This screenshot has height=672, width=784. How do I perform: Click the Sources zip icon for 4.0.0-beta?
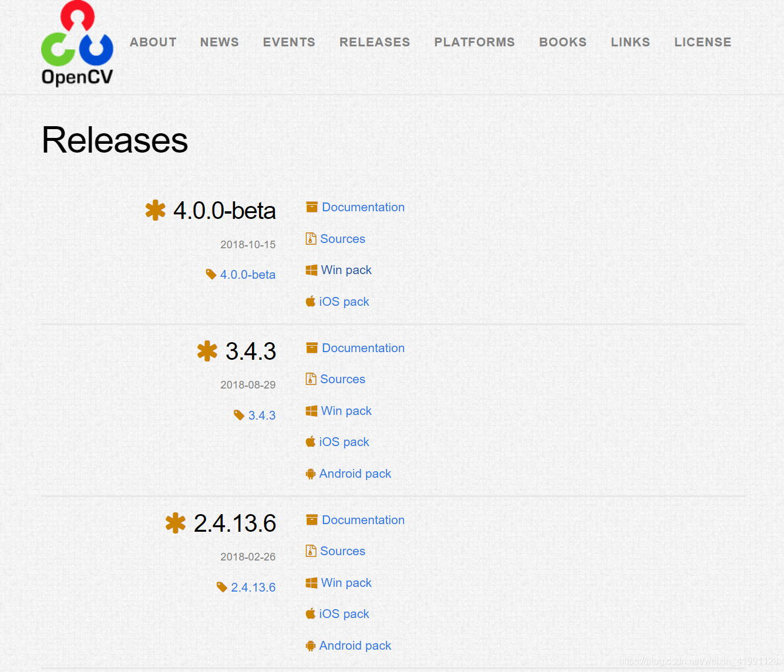[311, 239]
